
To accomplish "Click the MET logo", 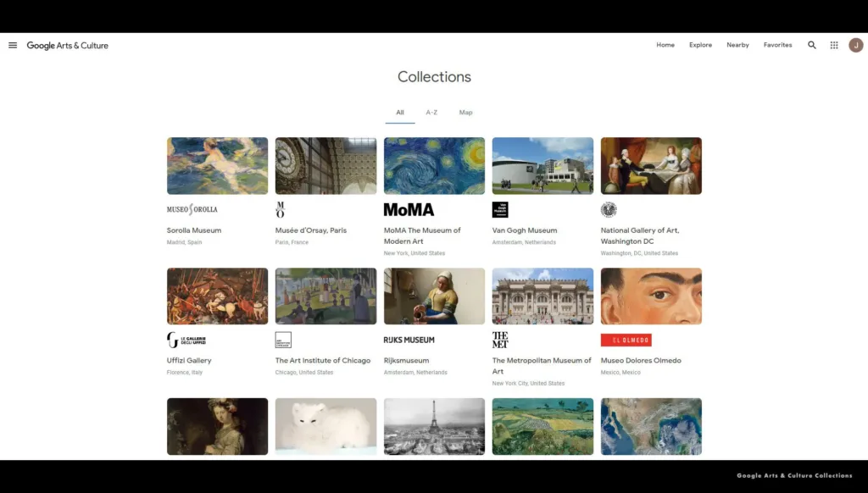I will pos(500,340).
